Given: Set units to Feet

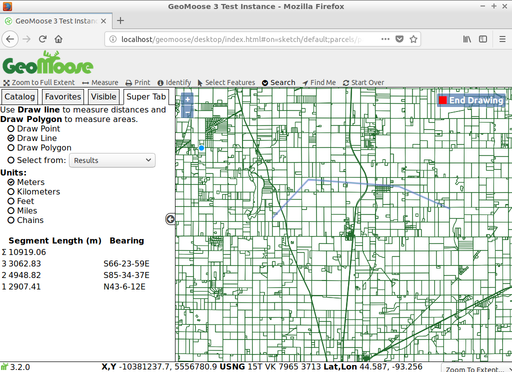Looking at the screenshot, I should pos(11,201).
